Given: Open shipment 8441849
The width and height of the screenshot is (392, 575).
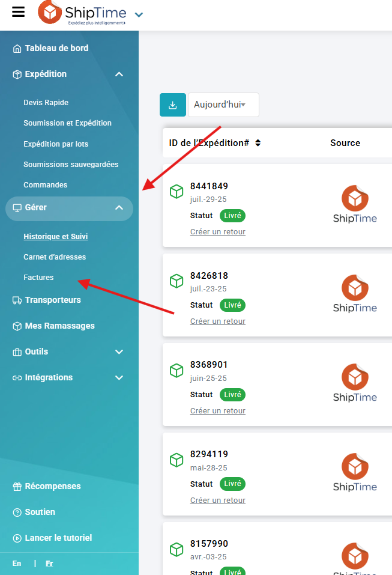Looking at the screenshot, I should (209, 186).
